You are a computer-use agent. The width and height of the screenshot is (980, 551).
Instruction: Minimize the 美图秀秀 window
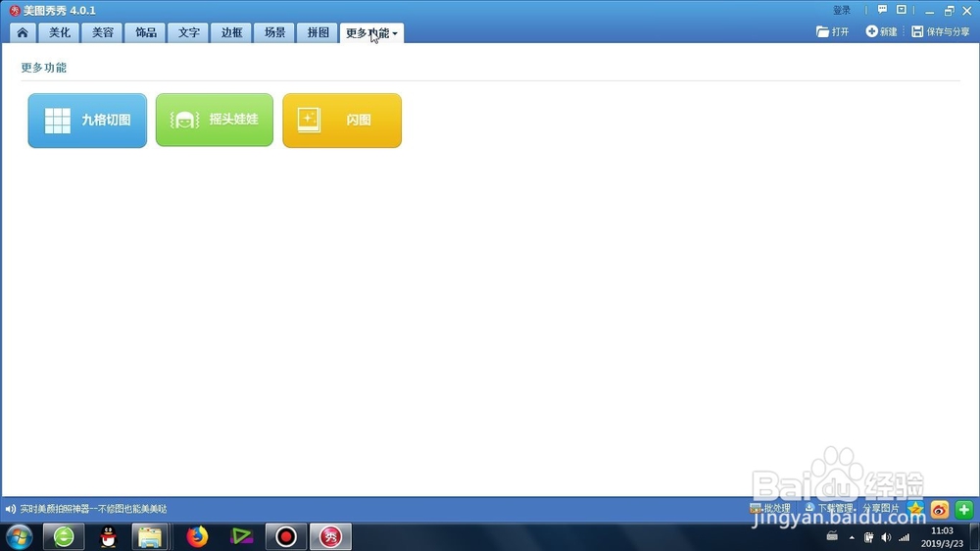pyautogui.click(x=929, y=11)
